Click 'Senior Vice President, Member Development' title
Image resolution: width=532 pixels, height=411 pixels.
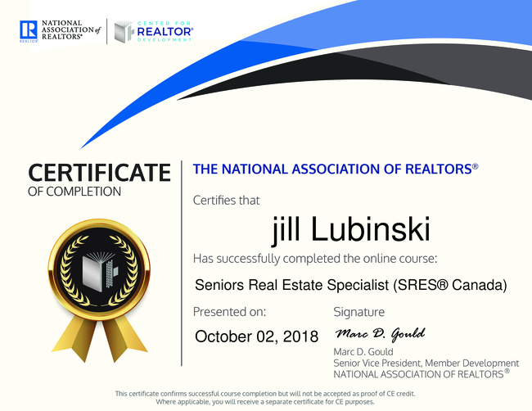click(426, 364)
